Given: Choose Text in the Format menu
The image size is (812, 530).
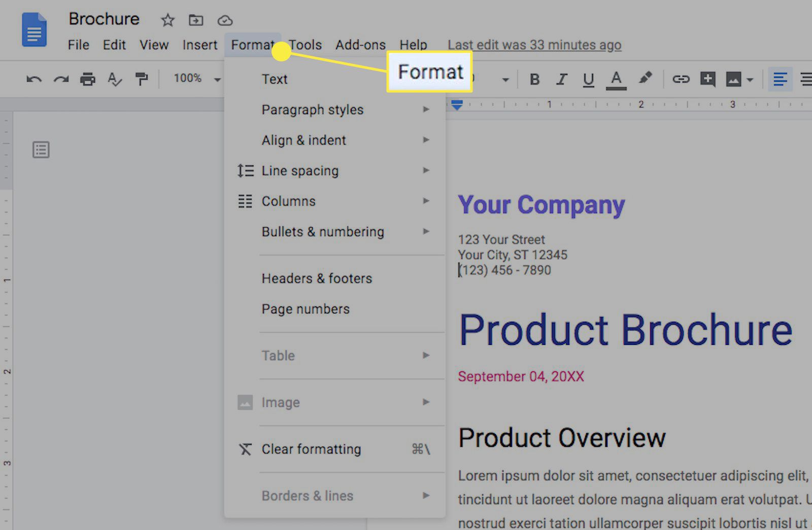Looking at the screenshot, I should (x=335, y=79).
